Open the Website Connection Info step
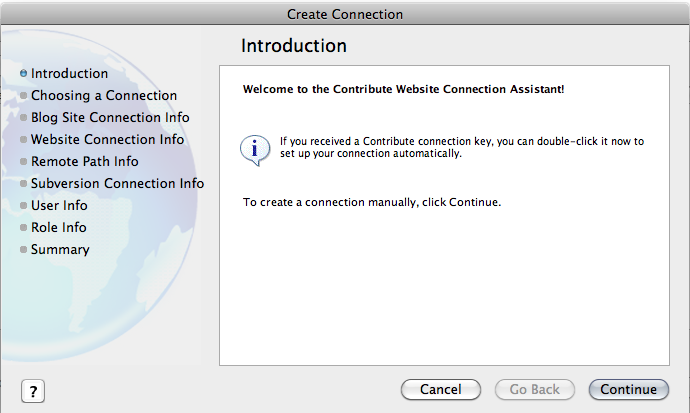 pos(107,139)
